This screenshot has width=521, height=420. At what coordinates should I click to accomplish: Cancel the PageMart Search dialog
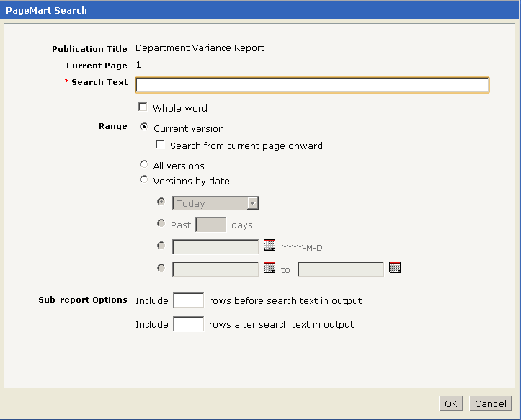pos(491,403)
